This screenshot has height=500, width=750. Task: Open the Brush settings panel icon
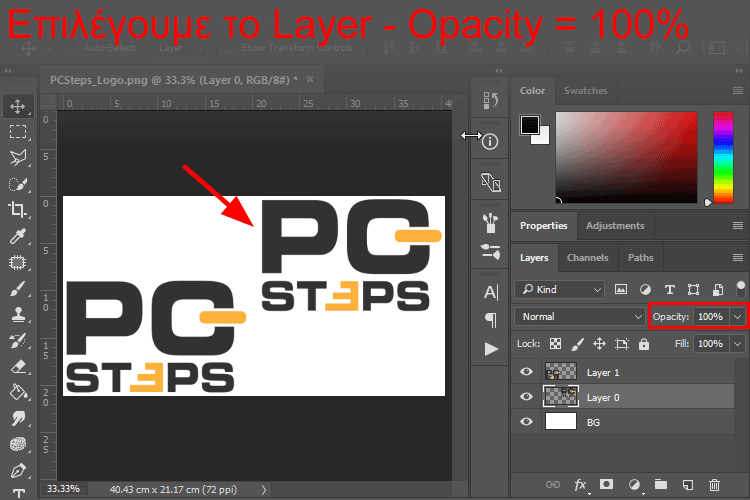(490, 252)
